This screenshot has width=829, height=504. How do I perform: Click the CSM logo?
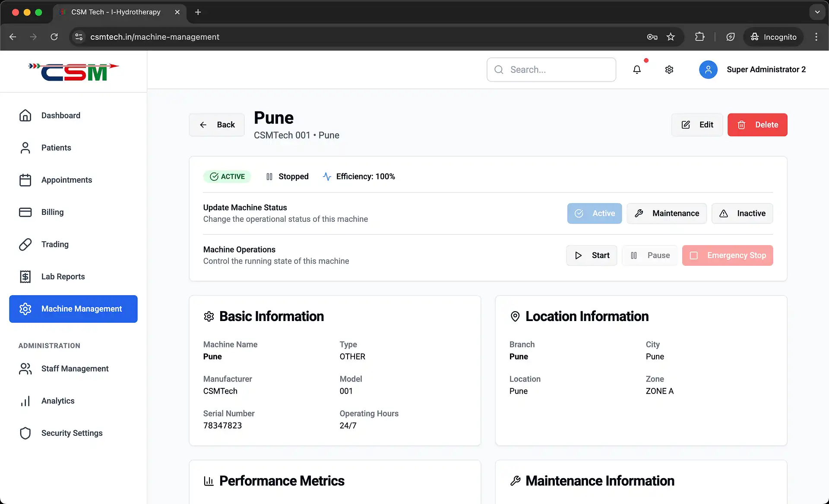point(73,72)
